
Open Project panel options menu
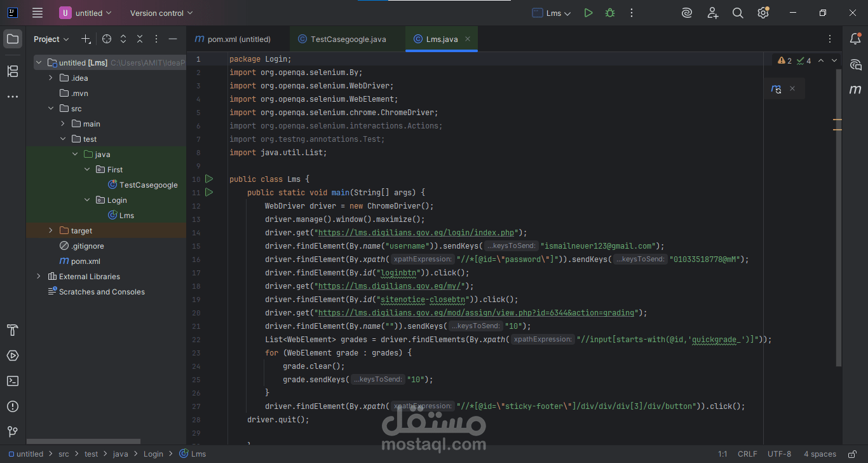pyautogui.click(x=156, y=39)
